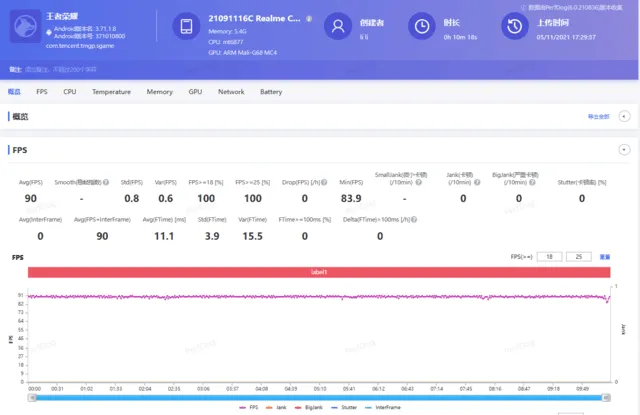Image resolution: width=640 pixels, height=415 pixels.
Task: Click the duration clock icon
Action: (424, 26)
